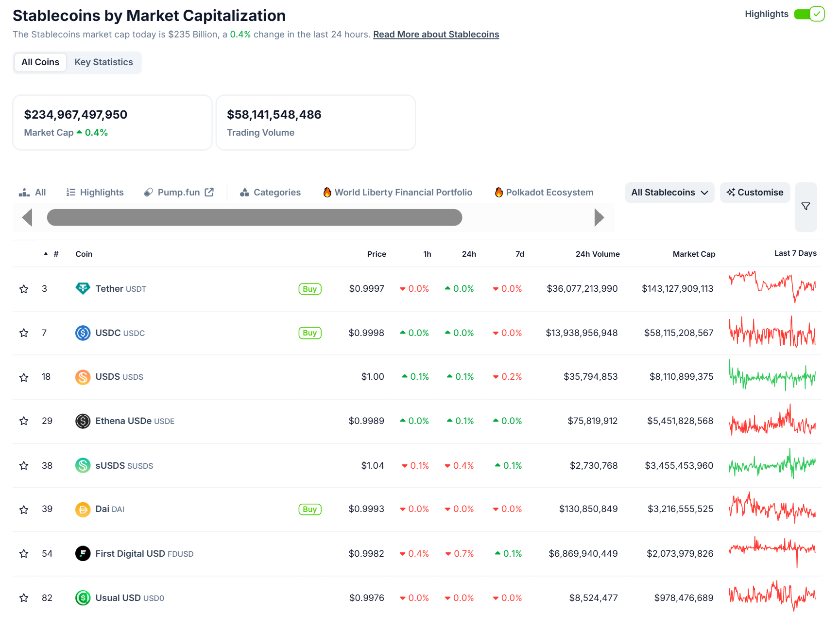Open the First Digital USD page
This screenshot has height=617, width=840.
144,554
